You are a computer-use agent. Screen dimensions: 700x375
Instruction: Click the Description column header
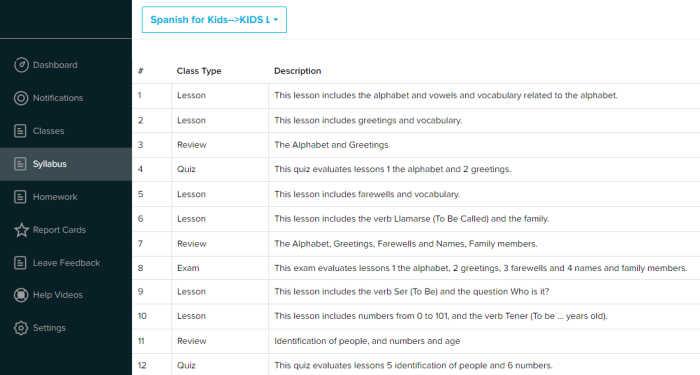point(297,71)
